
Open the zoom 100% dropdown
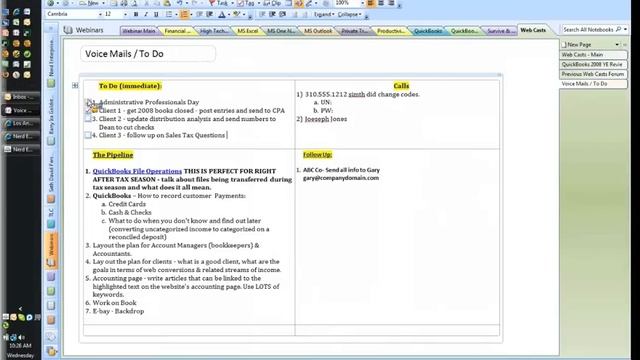362,3
